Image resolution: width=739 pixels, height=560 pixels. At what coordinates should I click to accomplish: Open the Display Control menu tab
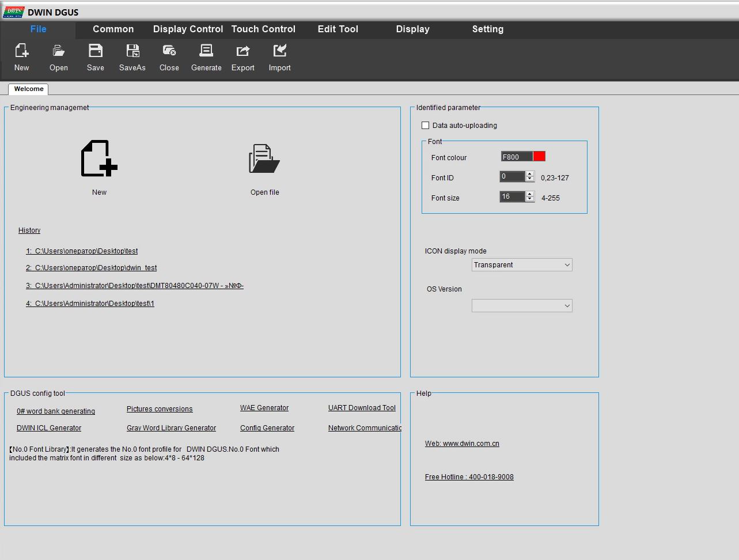click(188, 29)
